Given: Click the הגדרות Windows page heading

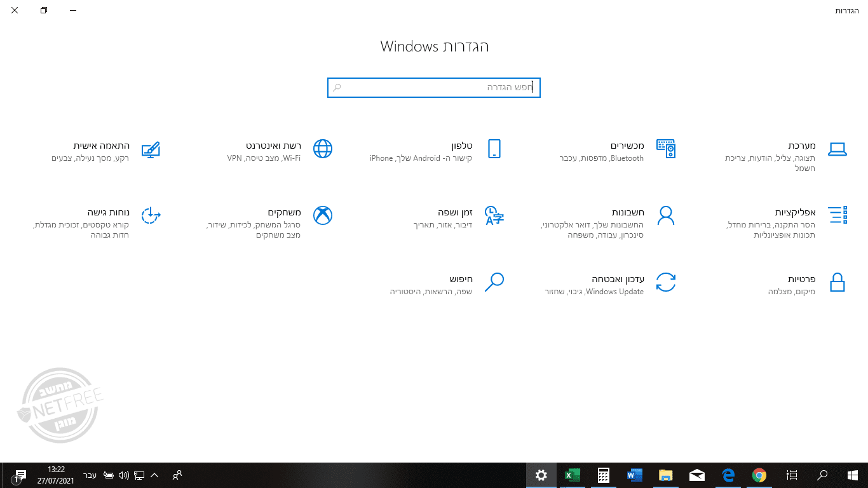Looking at the screenshot, I should 435,46.
